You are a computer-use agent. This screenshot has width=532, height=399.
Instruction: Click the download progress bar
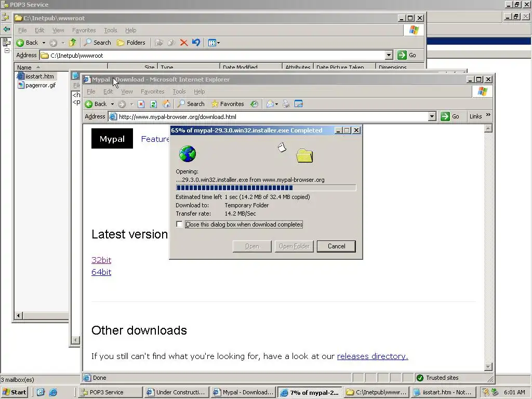coord(265,188)
